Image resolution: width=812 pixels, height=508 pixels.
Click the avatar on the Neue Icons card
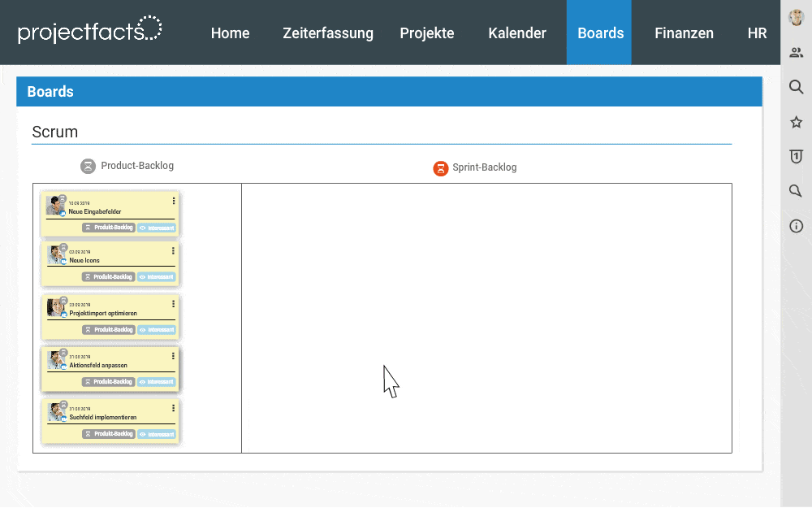pyautogui.click(x=56, y=255)
